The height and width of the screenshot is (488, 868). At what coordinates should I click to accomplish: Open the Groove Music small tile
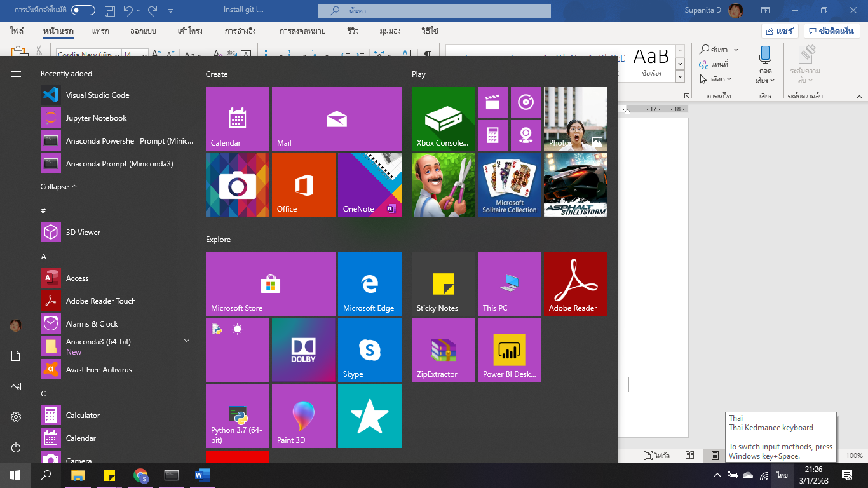(x=526, y=102)
